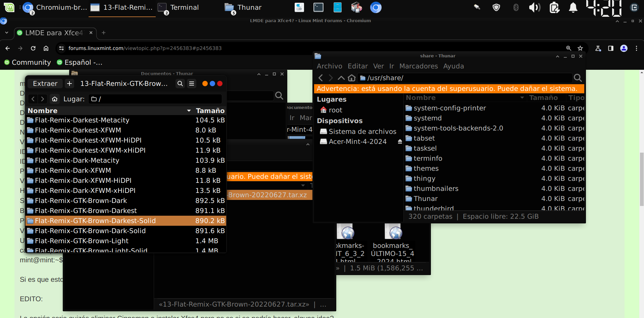Select the Flat-Remix-GTK-Brown-Dark folder row

click(x=126, y=201)
